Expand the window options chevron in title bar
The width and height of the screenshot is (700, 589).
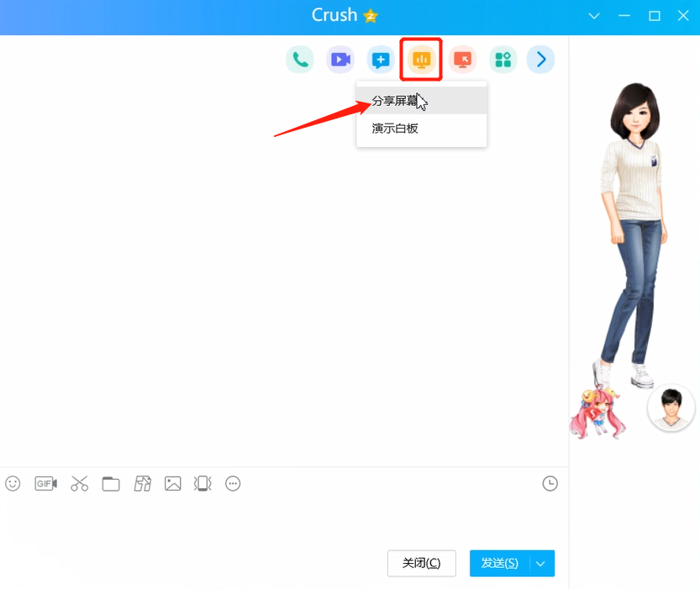(594, 16)
